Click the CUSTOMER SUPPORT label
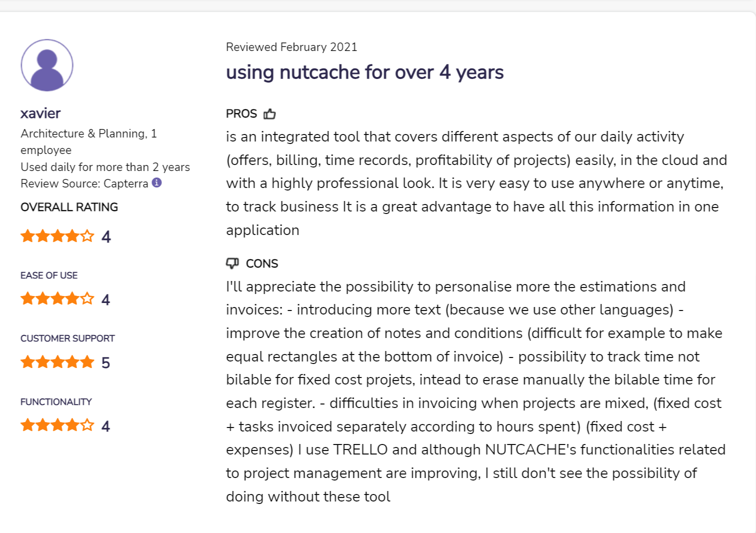This screenshot has width=756, height=533. [x=67, y=338]
